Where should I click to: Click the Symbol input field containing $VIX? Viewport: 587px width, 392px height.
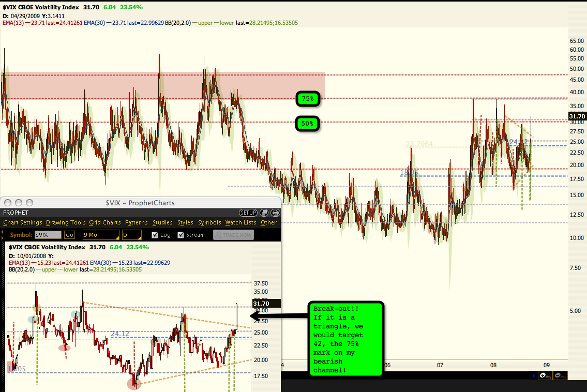pyautogui.click(x=48, y=235)
